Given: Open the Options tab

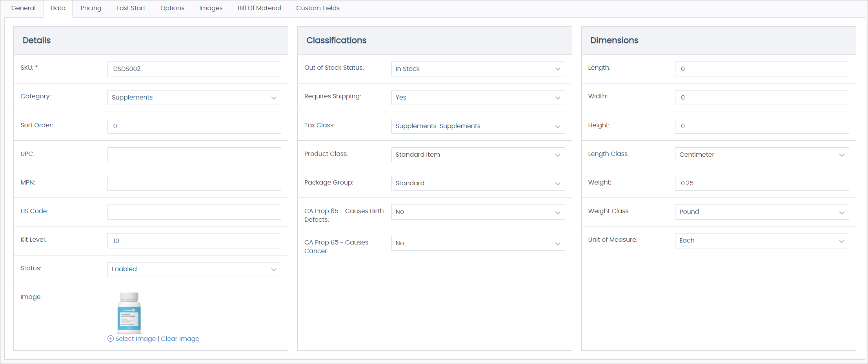Looking at the screenshot, I should coord(172,8).
